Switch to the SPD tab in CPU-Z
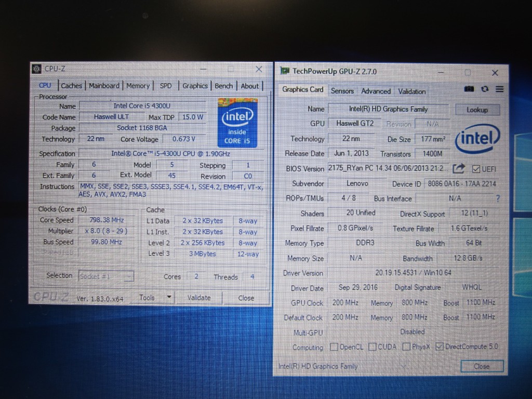The height and width of the screenshot is (399, 532). [x=166, y=86]
